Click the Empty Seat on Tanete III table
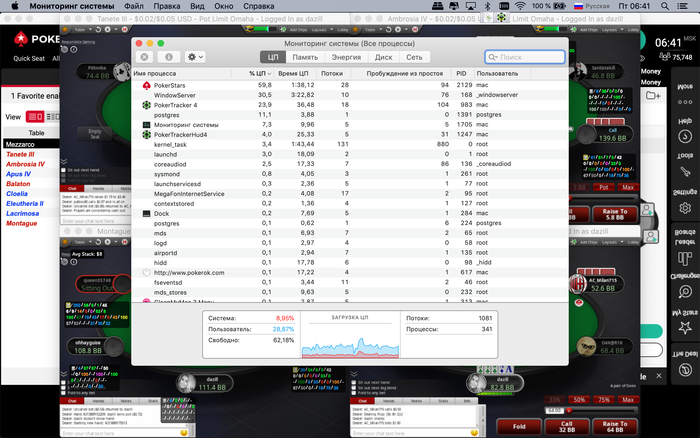Image resolution: width=700 pixels, height=438 pixels. point(95,133)
